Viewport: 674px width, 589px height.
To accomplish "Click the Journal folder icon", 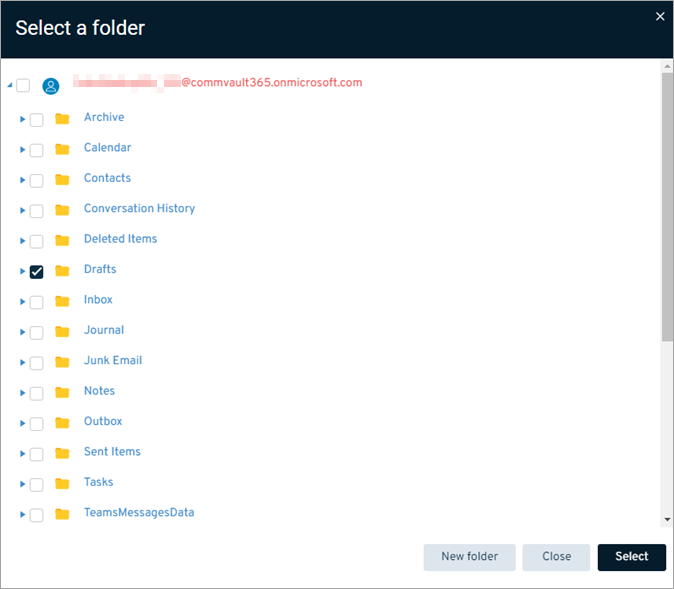I will pyautogui.click(x=62, y=332).
